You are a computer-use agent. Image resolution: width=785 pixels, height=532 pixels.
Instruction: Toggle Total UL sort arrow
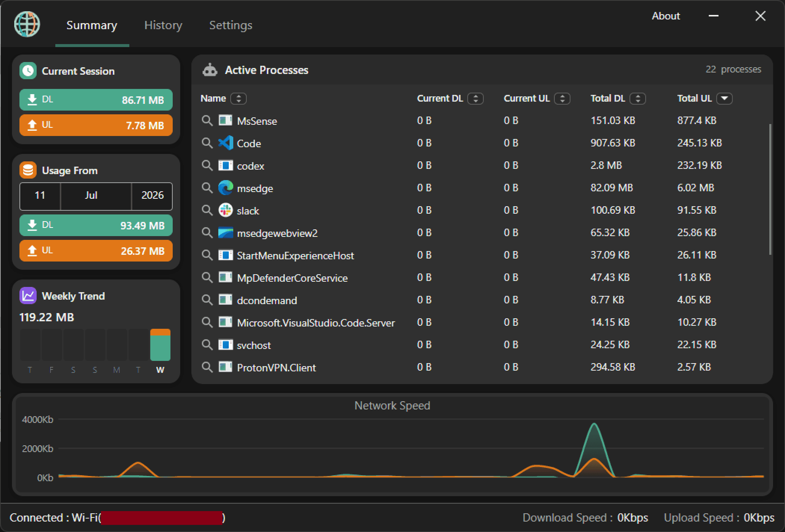click(724, 99)
